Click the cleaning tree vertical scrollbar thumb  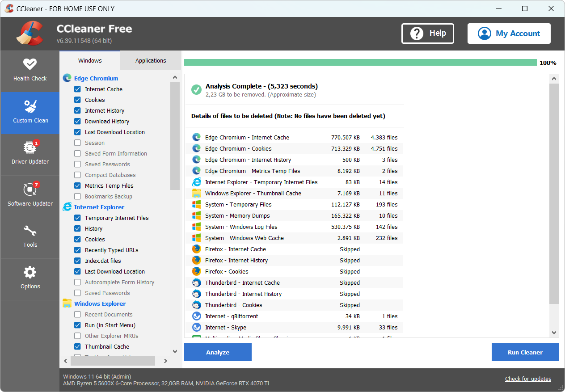click(x=175, y=136)
